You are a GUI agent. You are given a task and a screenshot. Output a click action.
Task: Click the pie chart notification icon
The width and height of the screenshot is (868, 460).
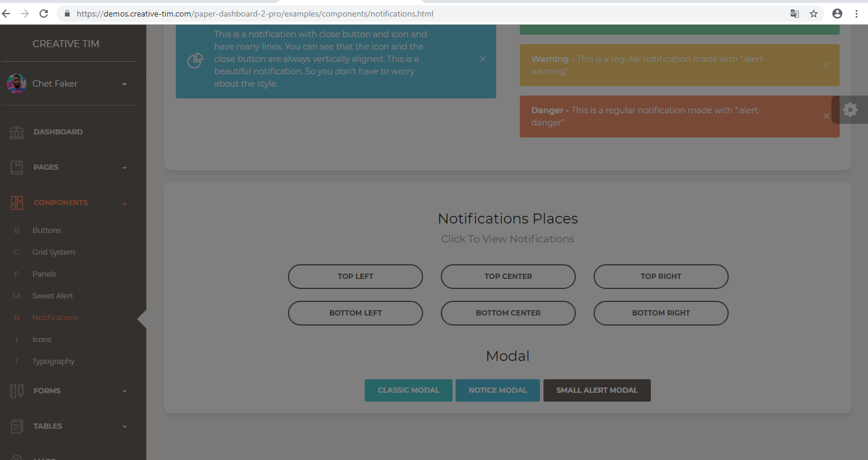click(195, 60)
